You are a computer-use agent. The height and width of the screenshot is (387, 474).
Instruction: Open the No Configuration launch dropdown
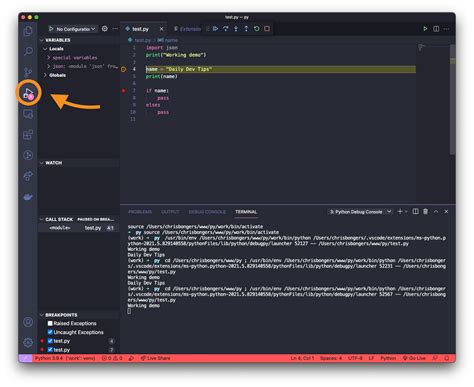click(x=76, y=29)
